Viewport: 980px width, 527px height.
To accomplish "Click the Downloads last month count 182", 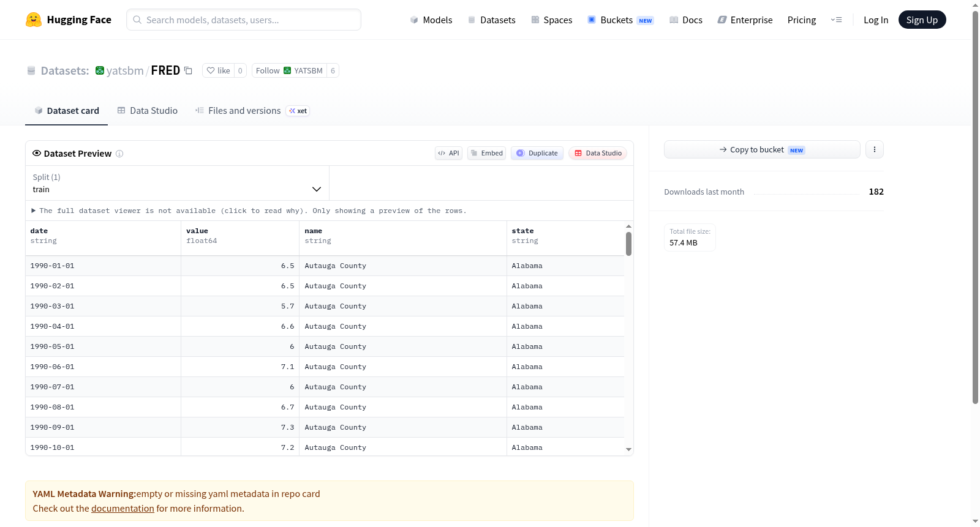I will coord(876,192).
